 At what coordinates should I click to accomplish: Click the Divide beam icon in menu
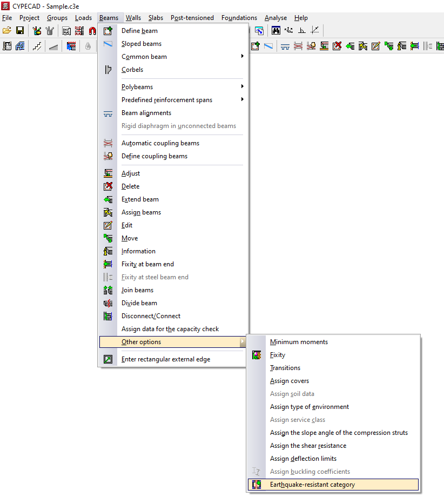[108, 303]
